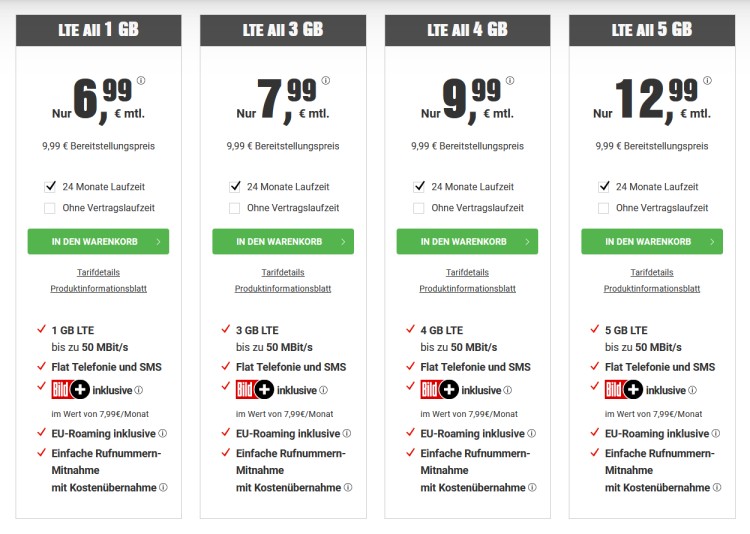This screenshot has height=534, width=750.
Task: Click EU-Roaming info icon in LTE All 3 GB
Action: [x=347, y=434]
